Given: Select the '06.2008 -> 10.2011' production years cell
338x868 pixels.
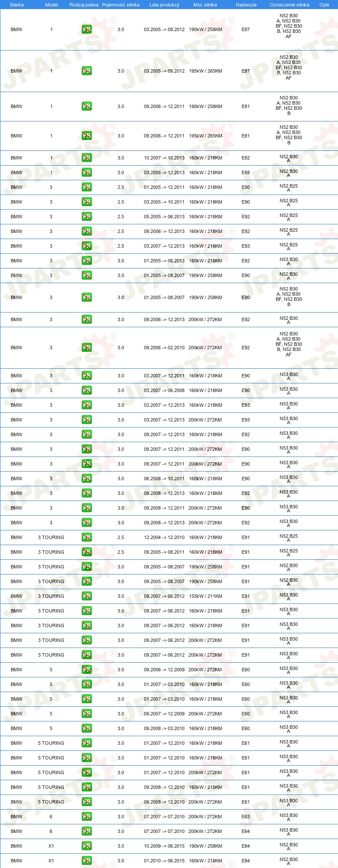Looking at the screenshot, I should 164,479.
